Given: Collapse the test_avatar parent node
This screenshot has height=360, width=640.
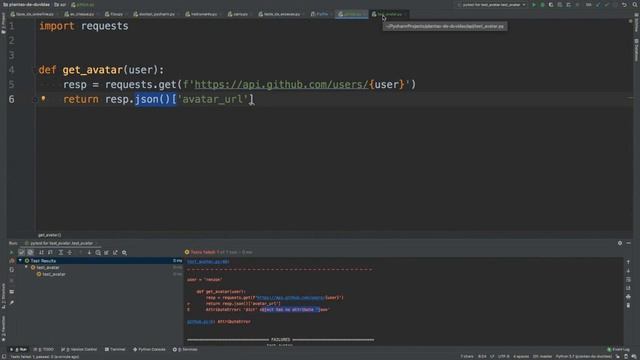Looking at the screenshot, I should pos(27,267).
